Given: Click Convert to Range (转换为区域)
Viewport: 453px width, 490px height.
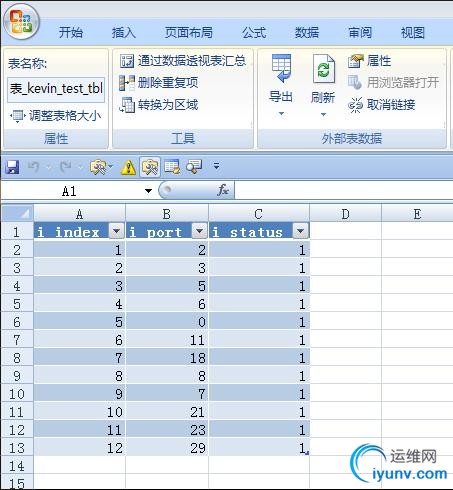Looking at the screenshot, I should pos(159,105).
